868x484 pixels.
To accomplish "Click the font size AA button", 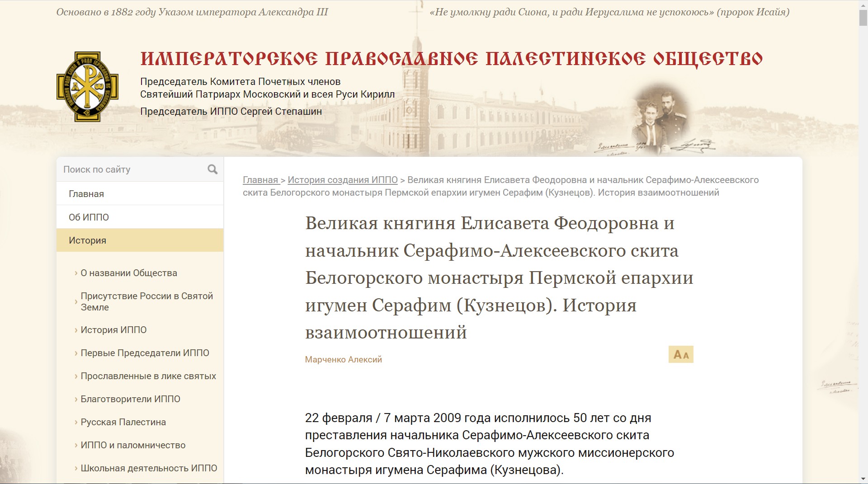I will [x=681, y=355].
